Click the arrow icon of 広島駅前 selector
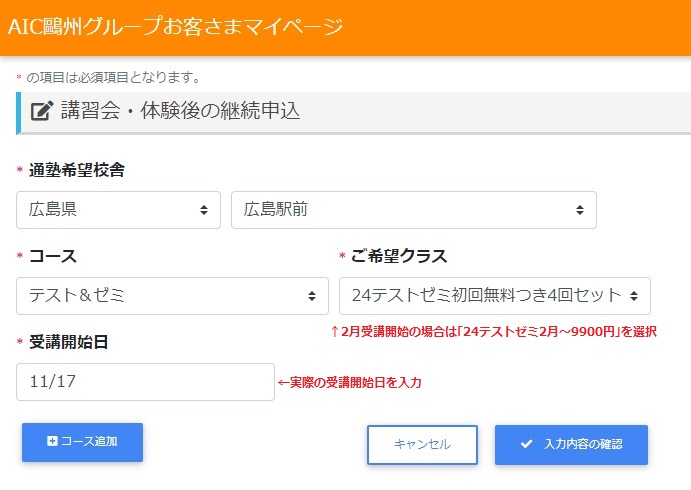This screenshot has height=490, width=691. tap(579, 210)
